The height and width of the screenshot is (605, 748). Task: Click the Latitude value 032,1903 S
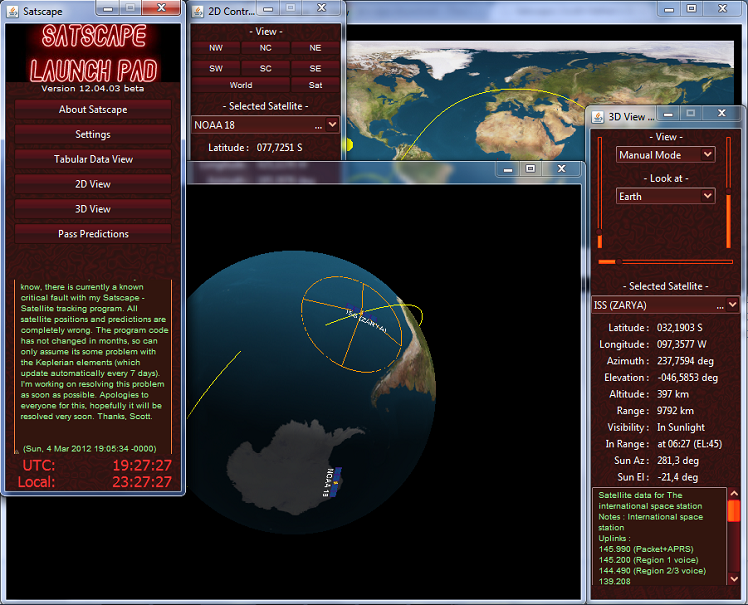[679, 328]
